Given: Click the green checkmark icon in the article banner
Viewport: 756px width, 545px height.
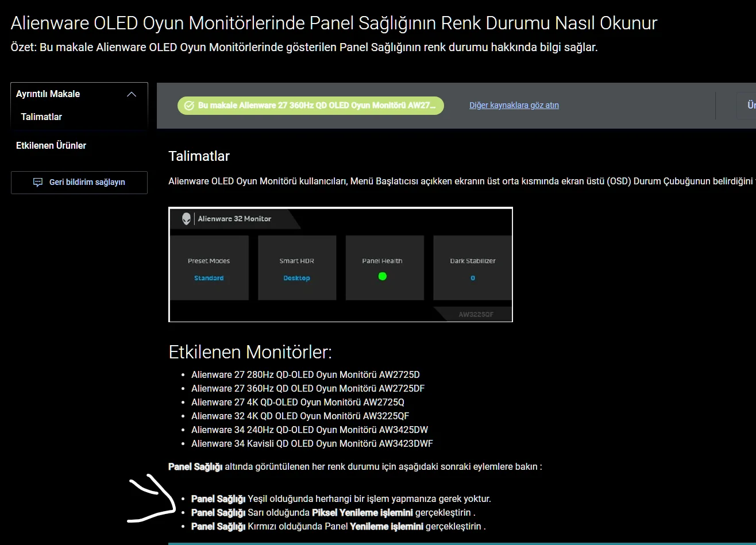Looking at the screenshot, I should [x=189, y=106].
